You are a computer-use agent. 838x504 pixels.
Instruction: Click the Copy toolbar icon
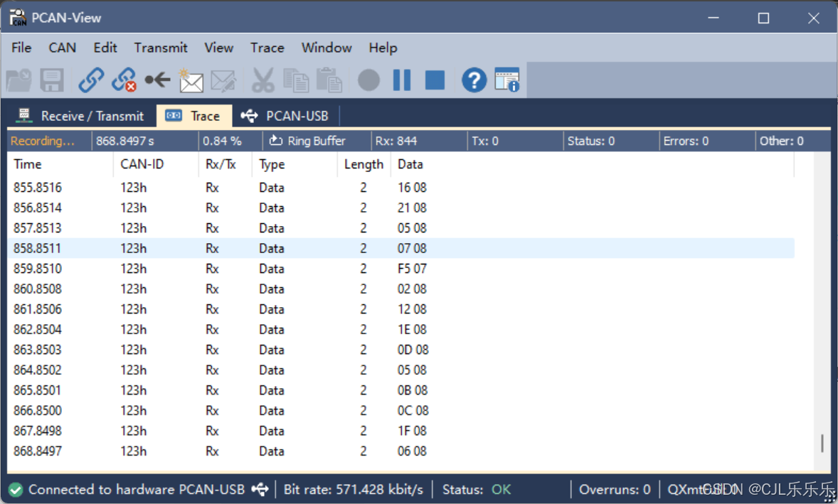(x=295, y=80)
